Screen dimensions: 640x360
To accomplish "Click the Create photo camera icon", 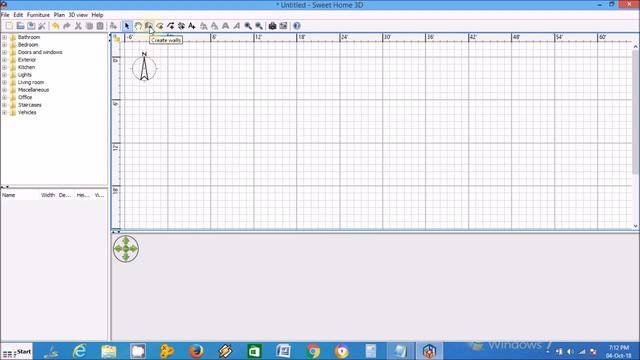I will coord(272,26).
